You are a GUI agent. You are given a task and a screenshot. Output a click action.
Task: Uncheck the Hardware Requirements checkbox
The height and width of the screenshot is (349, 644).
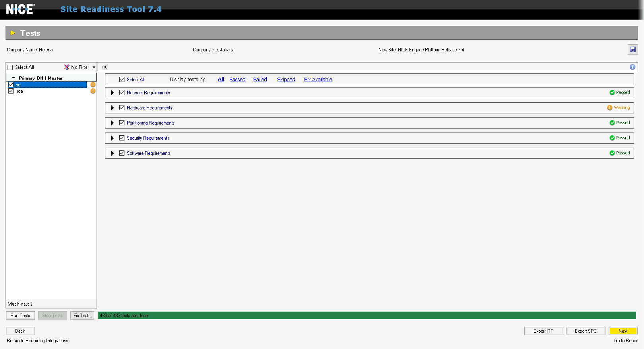click(x=122, y=108)
